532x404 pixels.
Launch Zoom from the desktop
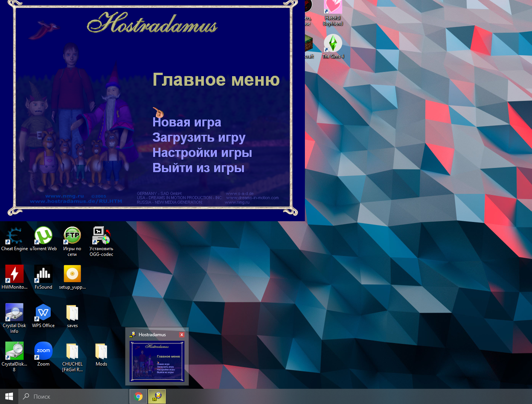(43, 354)
